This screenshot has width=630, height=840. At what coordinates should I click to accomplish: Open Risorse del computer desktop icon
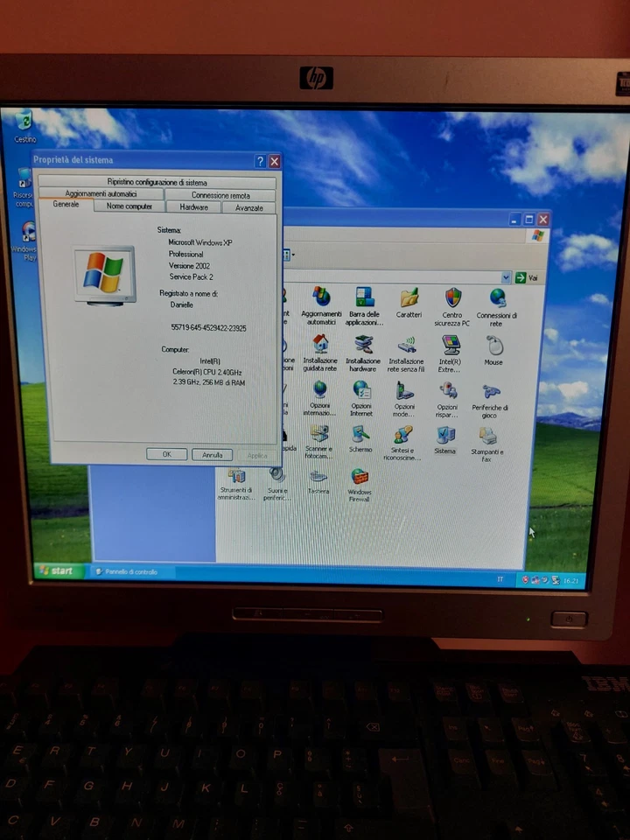point(24,187)
